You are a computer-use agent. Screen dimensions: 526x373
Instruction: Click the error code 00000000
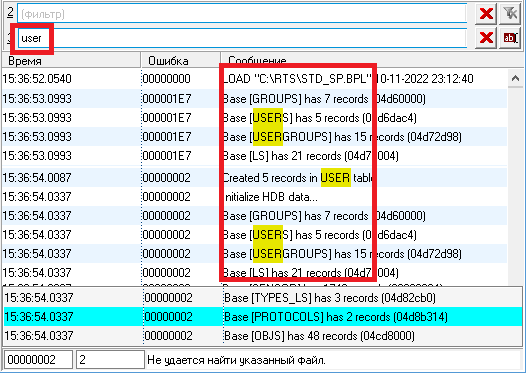(x=166, y=79)
